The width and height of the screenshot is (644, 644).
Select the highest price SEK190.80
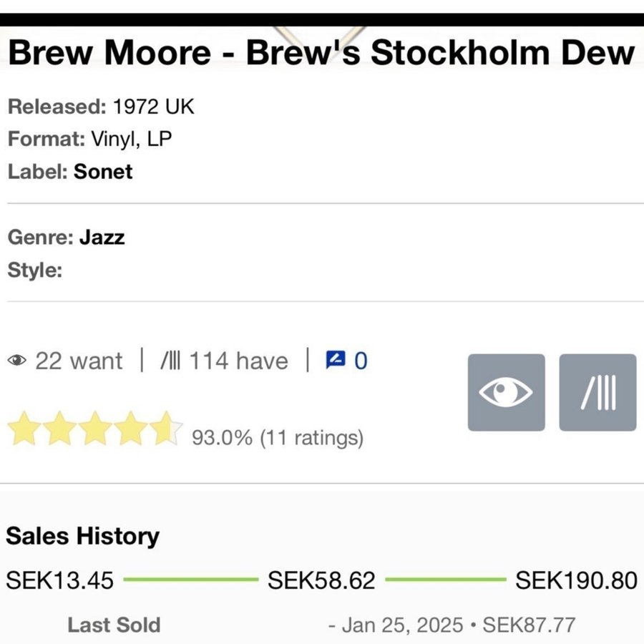pyautogui.click(x=576, y=580)
